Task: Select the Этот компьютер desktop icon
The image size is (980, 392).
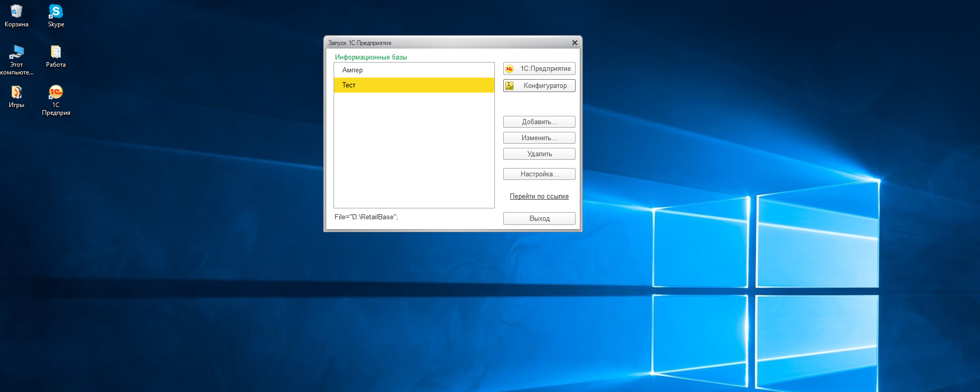Action: pyautogui.click(x=17, y=60)
